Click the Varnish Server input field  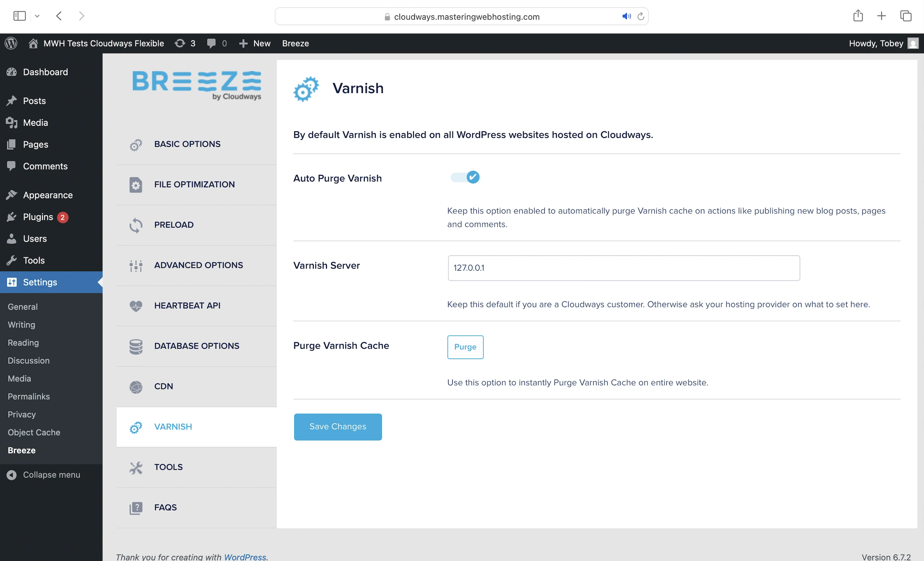(x=623, y=268)
